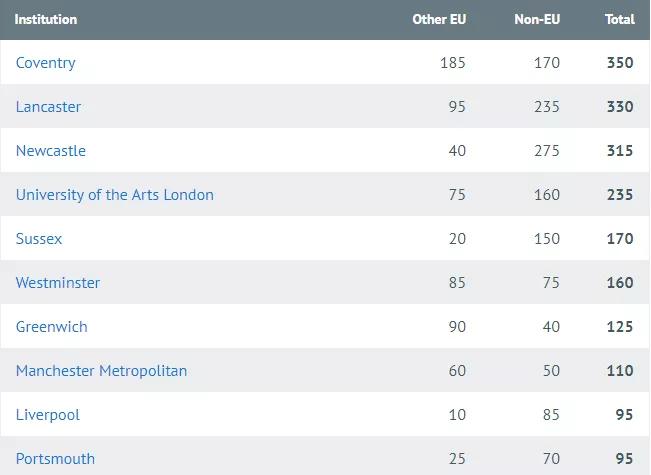Screen dimensions: 651x475
Task: Click the Greenwich link
Action: pyautogui.click(x=52, y=327)
